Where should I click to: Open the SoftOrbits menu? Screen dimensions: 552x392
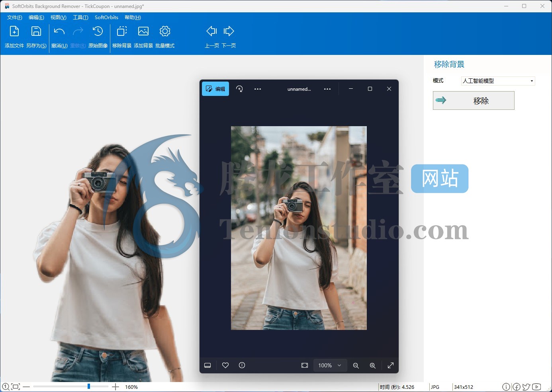[106, 18]
